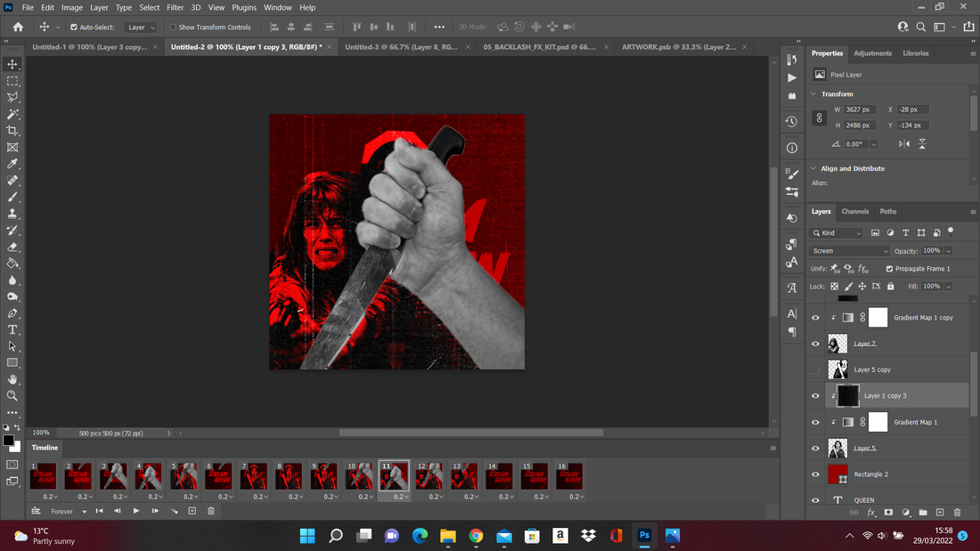Select the Hand tool
Screen dimensions: 980x551
(x=12, y=379)
